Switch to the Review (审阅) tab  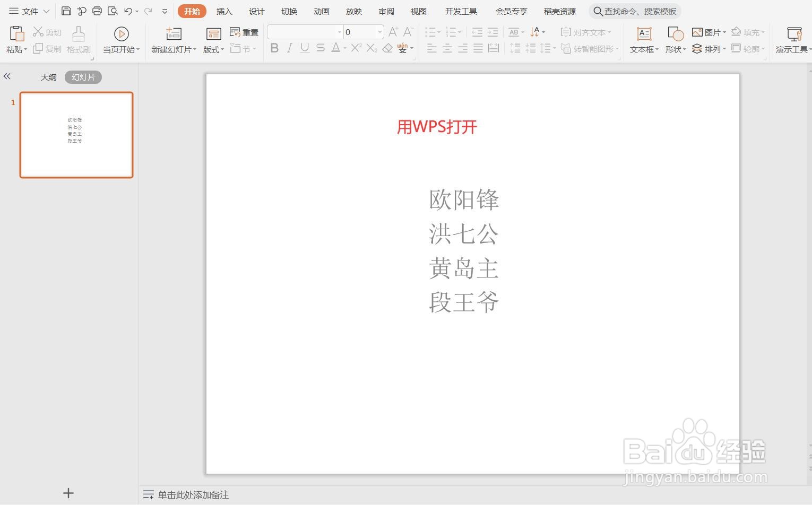click(386, 11)
